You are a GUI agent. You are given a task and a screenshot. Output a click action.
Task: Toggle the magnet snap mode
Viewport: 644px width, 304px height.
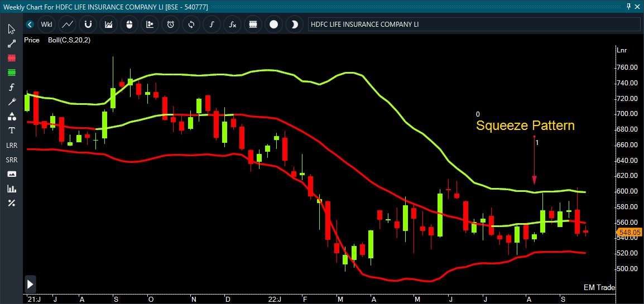click(88, 25)
